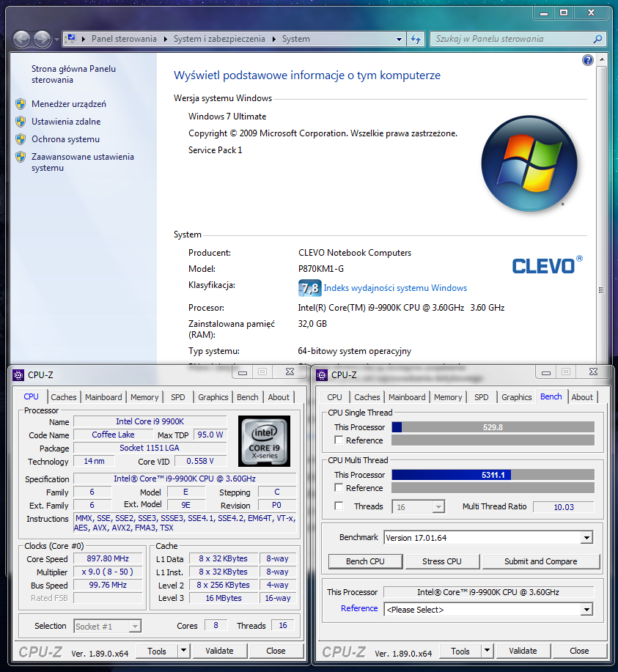This screenshot has width=618, height=672.
Task: Click the Model value P870KM1-G
Action: click(321, 269)
